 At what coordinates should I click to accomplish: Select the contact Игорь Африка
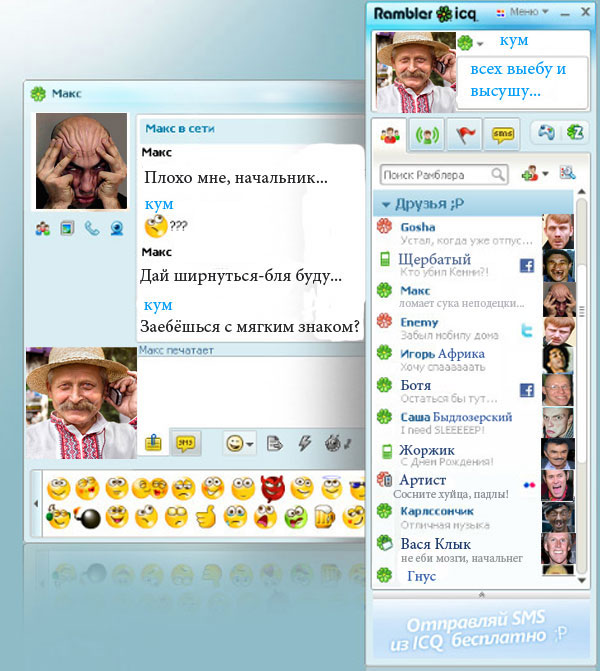[442, 354]
